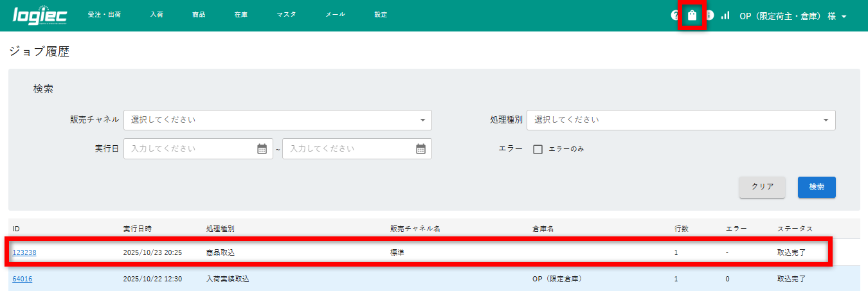Screen dimensions: 868x291
Task: Open the 在庫 menu
Action: coord(241,15)
